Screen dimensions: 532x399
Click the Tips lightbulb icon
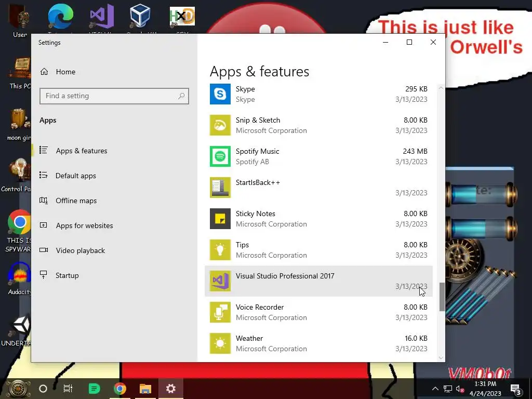(x=220, y=250)
